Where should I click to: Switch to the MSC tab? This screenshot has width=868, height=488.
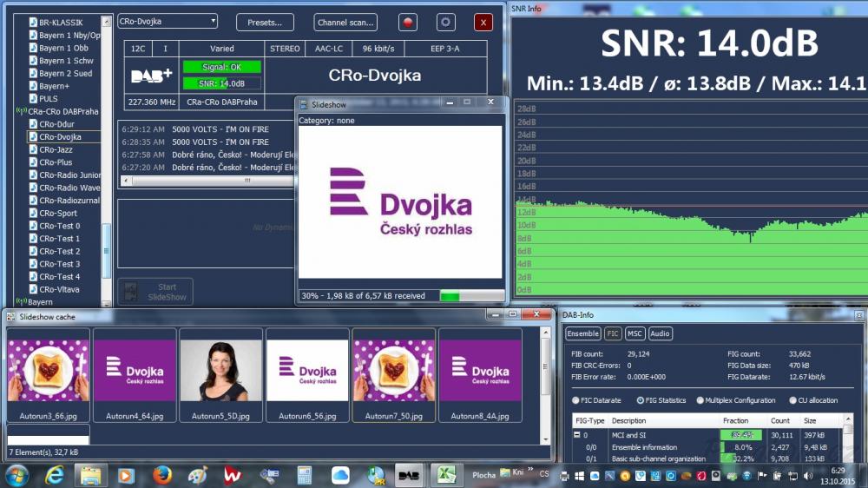click(x=635, y=333)
